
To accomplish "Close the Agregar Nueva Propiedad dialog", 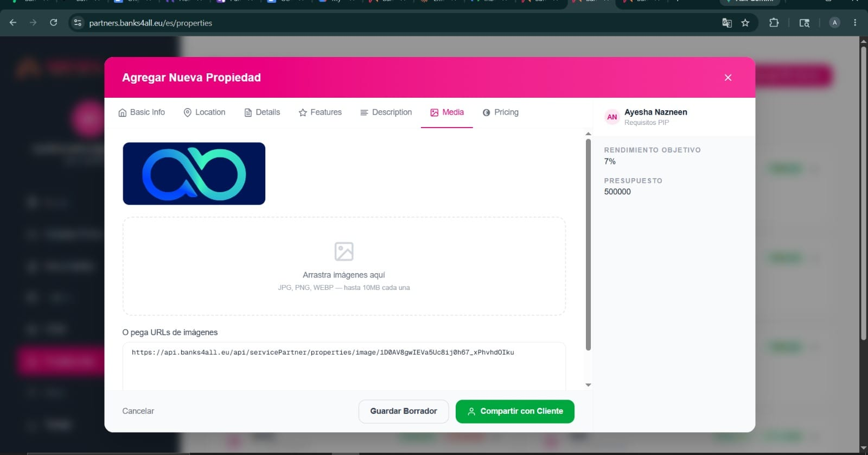I will [728, 78].
